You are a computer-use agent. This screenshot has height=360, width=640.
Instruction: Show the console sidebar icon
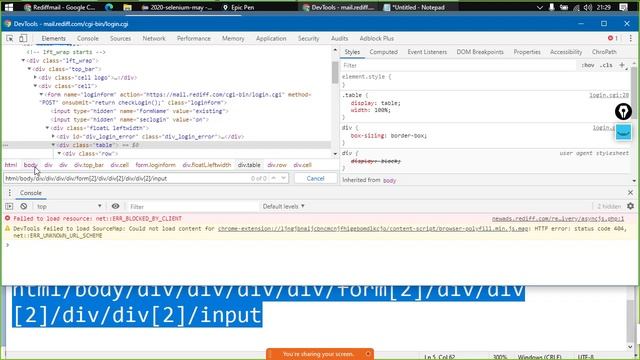coord(9,207)
